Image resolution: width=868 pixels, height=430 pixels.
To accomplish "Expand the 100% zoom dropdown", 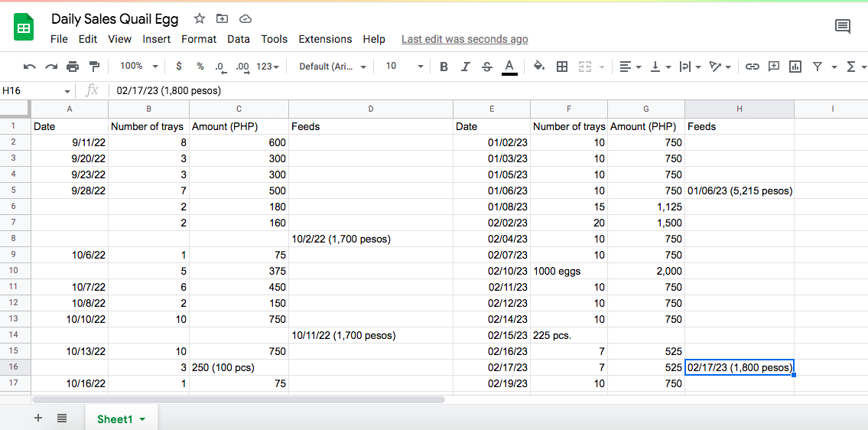I will (x=139, y=66).
